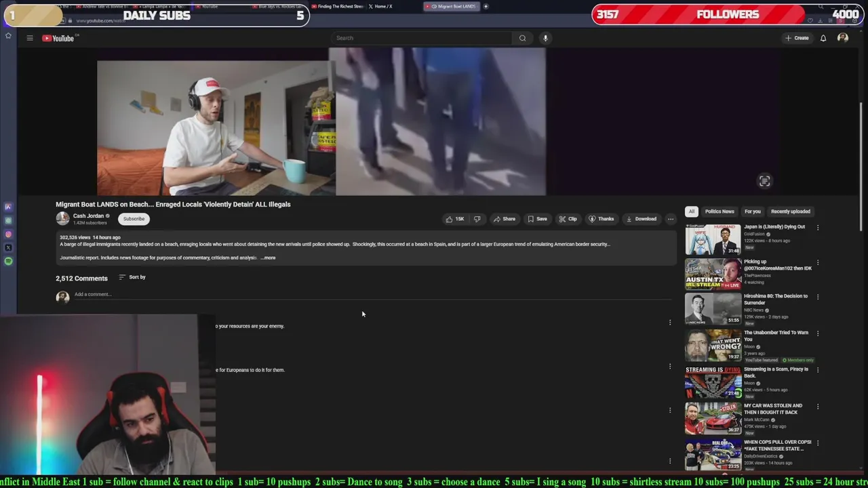Open options menu for 'MY CAR WAS STOLEN' video
This screenshot has width=868, height=488.
point(818,407)
